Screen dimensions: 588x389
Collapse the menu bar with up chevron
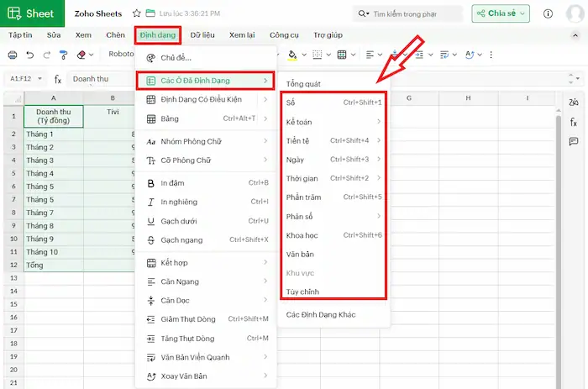point(575,35)
